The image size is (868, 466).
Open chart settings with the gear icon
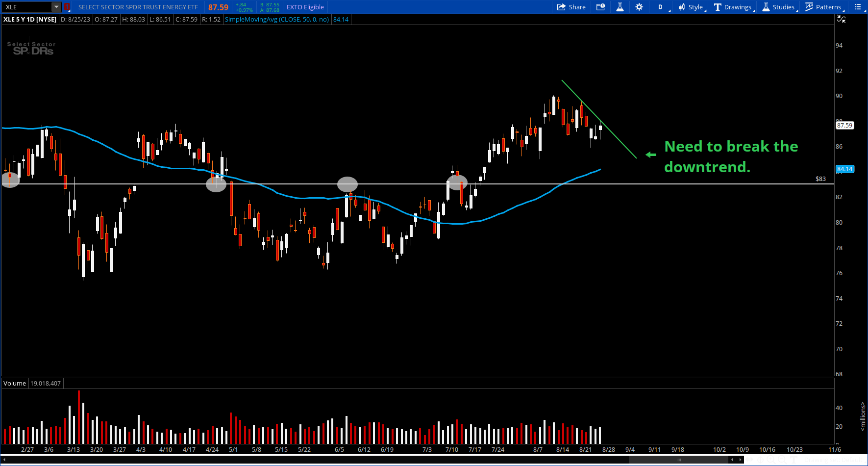tap(639, 7)
